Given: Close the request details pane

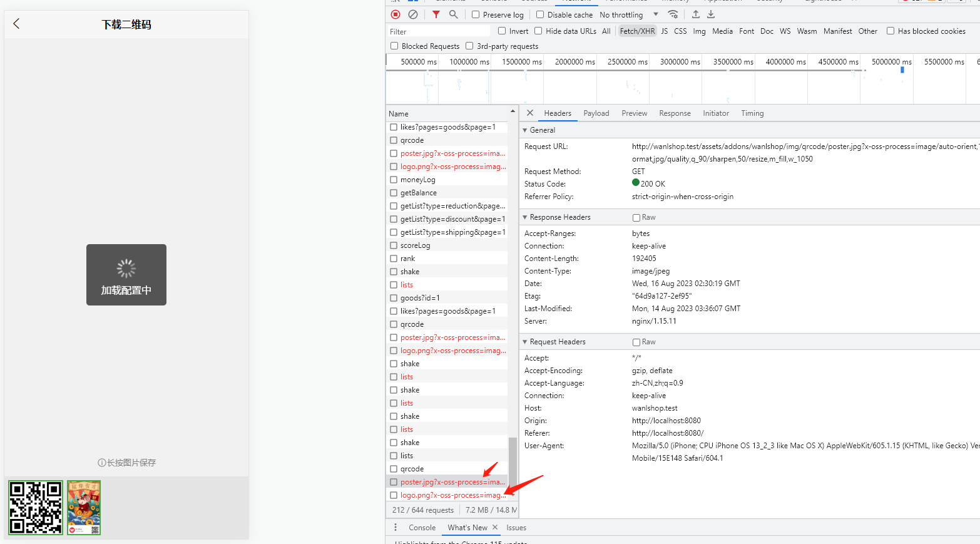Looking at the screenshot, I should pos(530,113).
